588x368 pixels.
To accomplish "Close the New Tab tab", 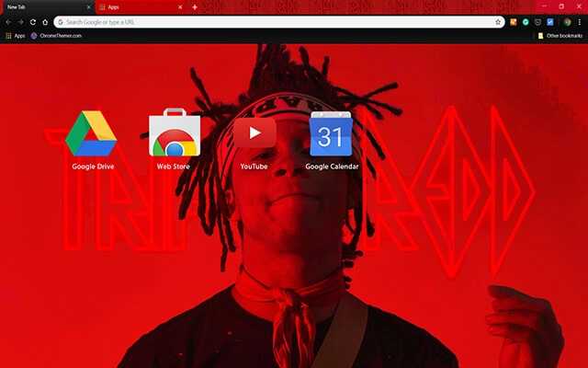I will pos(88,7).
